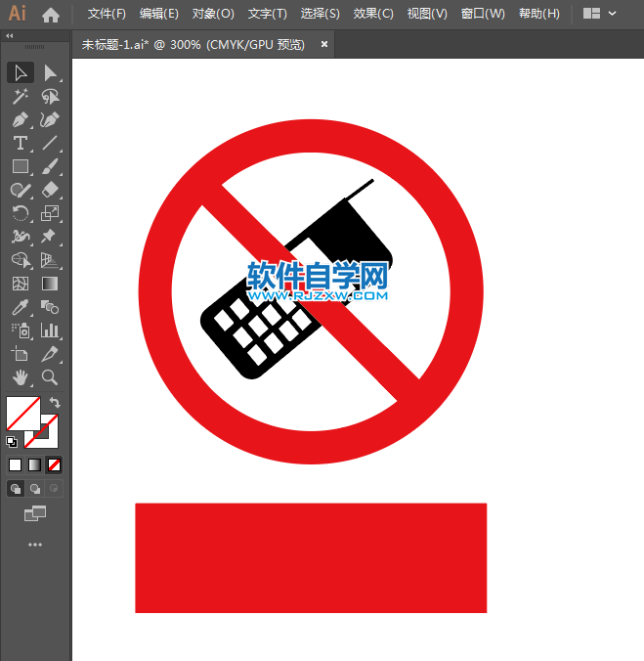The image size is (644, 661).
Task: Select the Gradient tool
Action: pos(50,284)
